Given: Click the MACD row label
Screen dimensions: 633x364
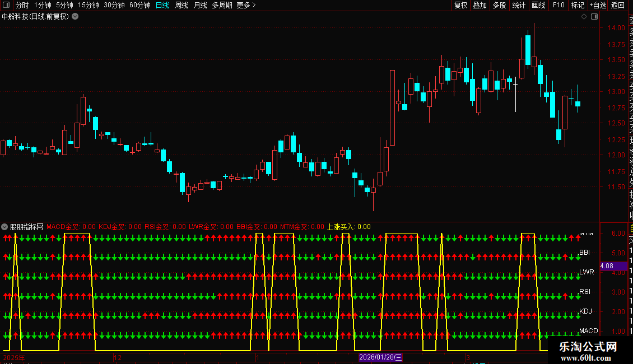Looking at the screenshot, I should pyautogui.click(x=589, y=330).
